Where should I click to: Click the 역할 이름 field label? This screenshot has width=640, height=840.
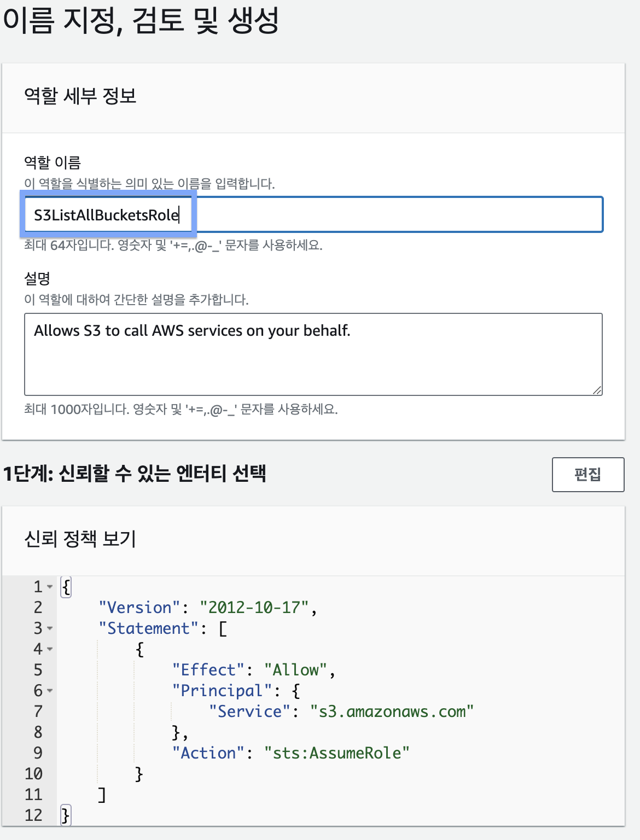pos(53,162)
